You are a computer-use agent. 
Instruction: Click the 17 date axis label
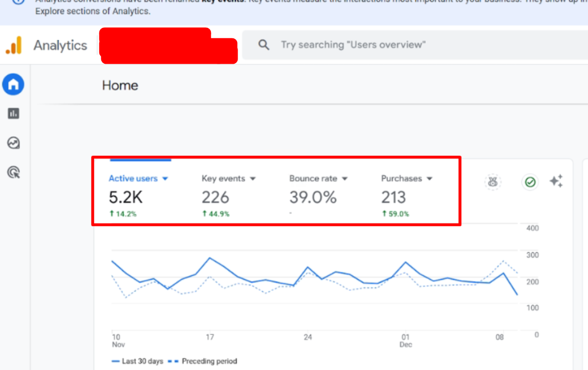tap(210, 337)
